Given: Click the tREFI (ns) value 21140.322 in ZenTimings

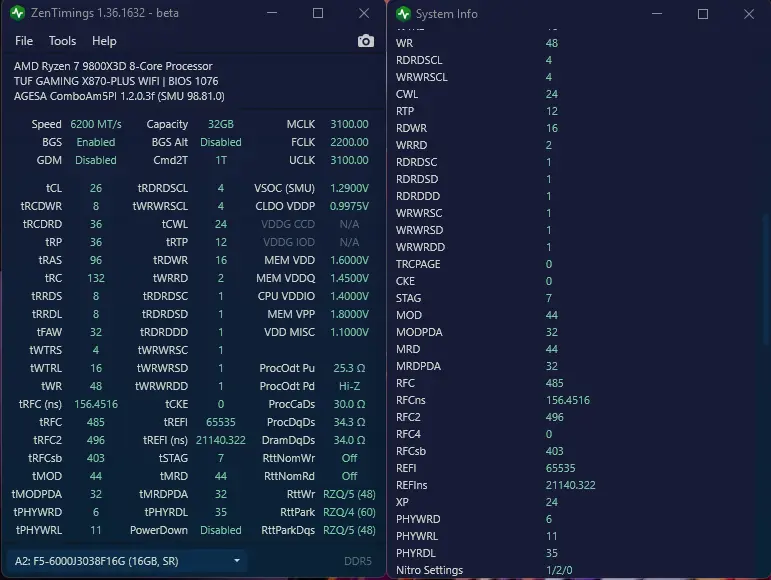Looking at the screenshot, I should (221, 440).
